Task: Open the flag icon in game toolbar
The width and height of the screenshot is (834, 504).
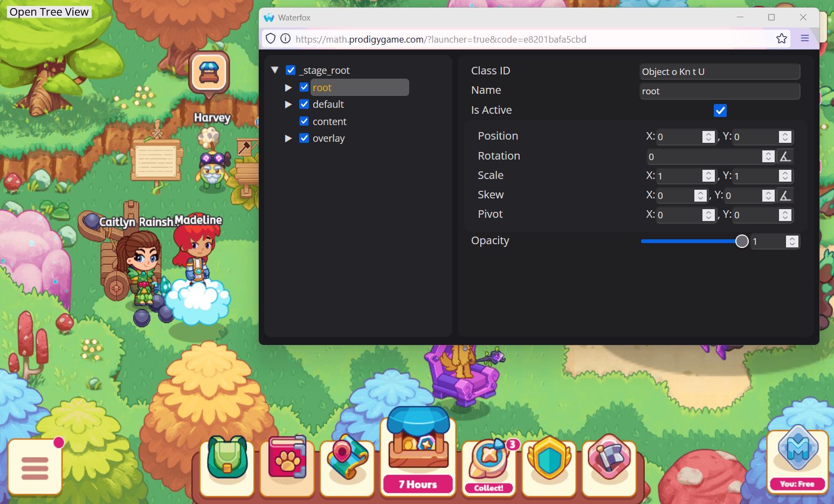Action: point(609,466)
